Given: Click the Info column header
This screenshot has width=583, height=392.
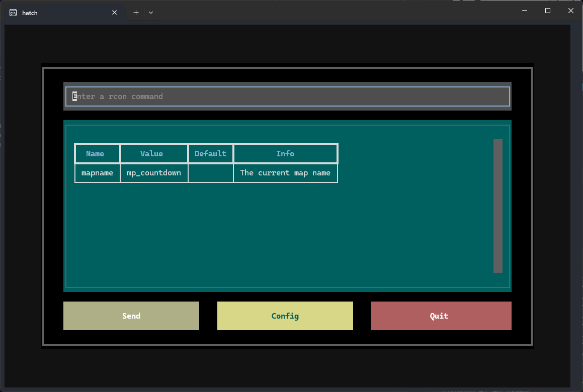Looking at the screenshot, I should (285, 154).
